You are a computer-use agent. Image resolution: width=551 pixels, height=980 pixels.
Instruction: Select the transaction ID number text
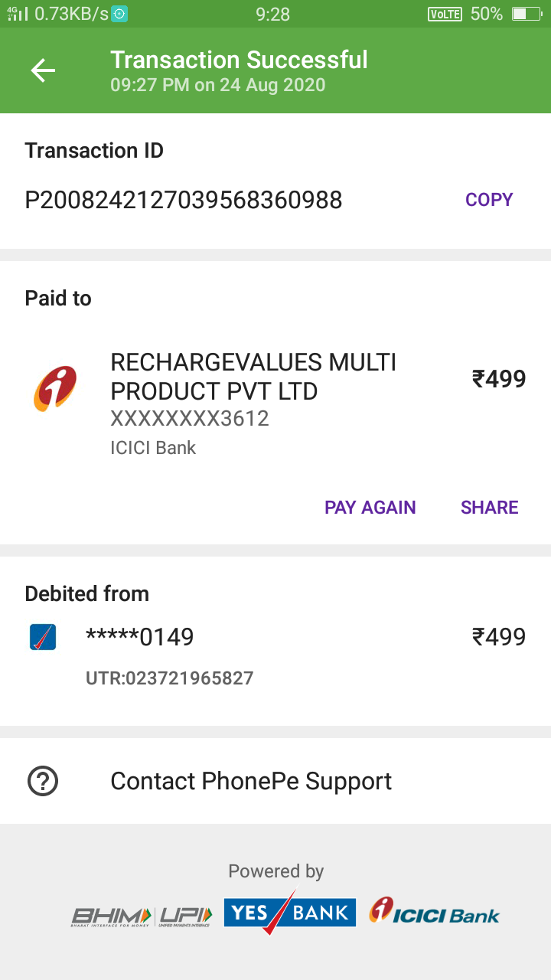(184, 201)
